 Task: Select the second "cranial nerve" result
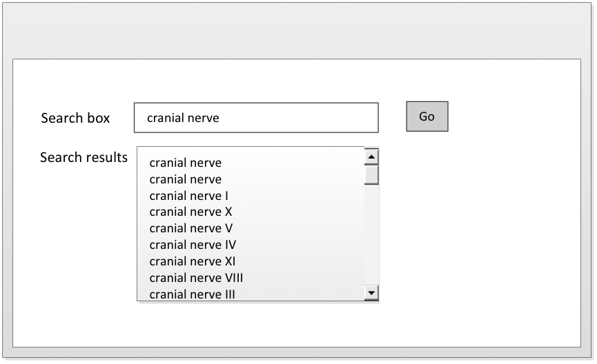coord(185,179)
